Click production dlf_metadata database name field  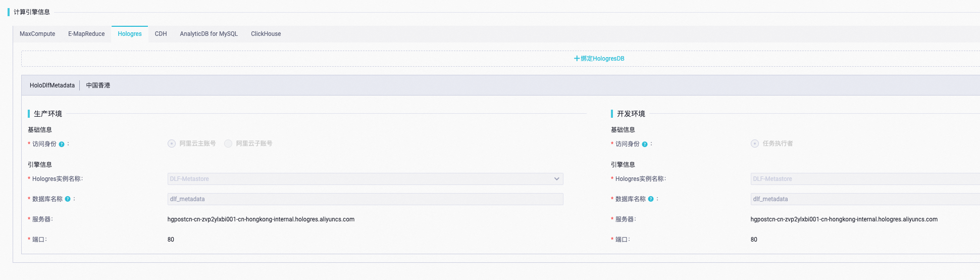365,199
